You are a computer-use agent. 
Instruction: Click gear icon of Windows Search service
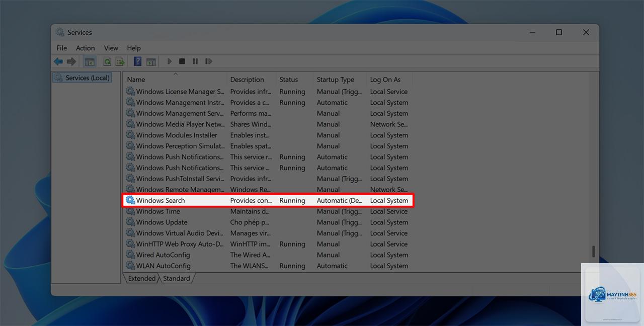[130, 200]
